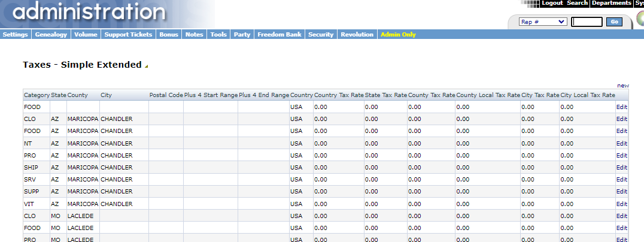Focus the search text box beside Go
This screenshot has height=242, width=644.
coord(587,22)
